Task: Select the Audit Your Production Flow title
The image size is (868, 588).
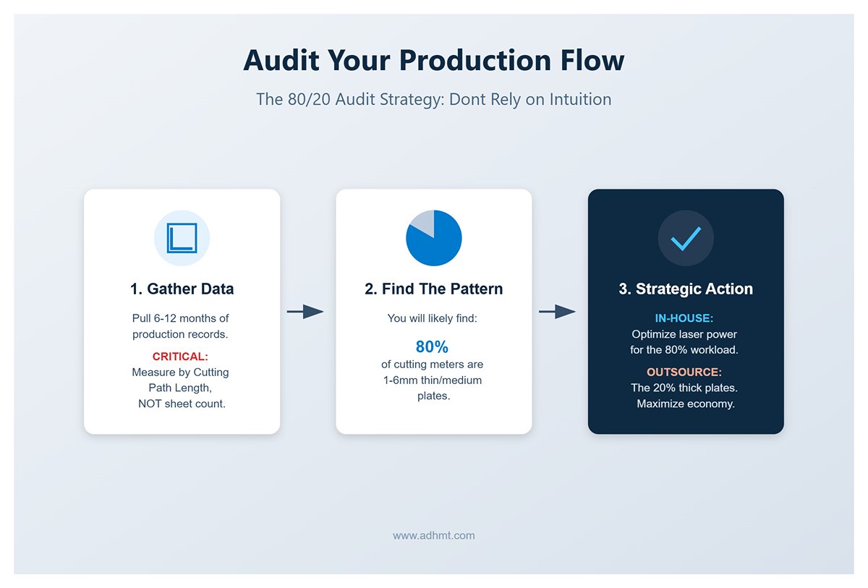Action: point(434,61)
